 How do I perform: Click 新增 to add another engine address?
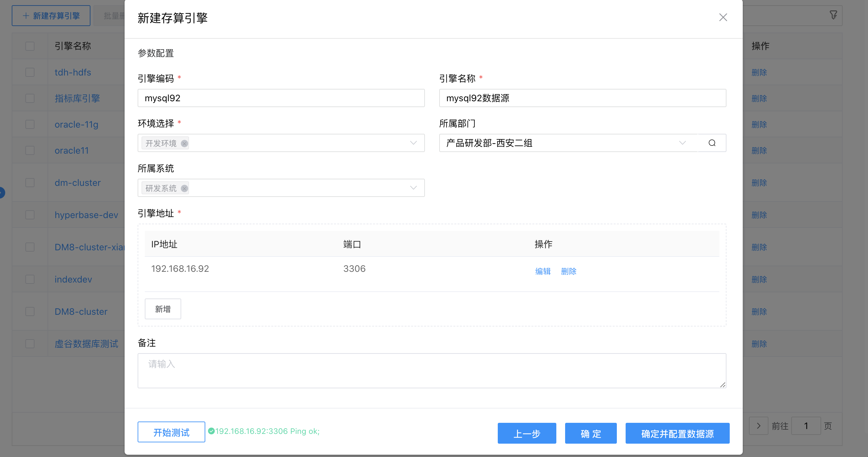pos(163,309)
